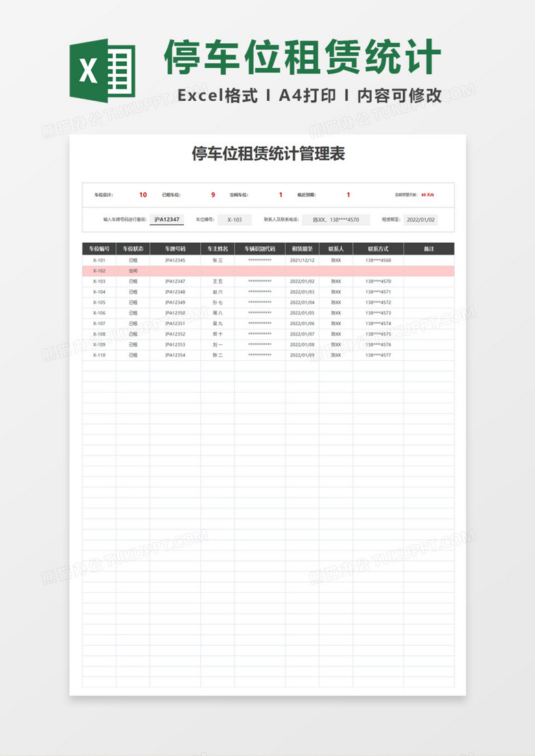Screen dimensions: 535x756
Task: Click the date cell 2021/12/12
Action: 302,261
